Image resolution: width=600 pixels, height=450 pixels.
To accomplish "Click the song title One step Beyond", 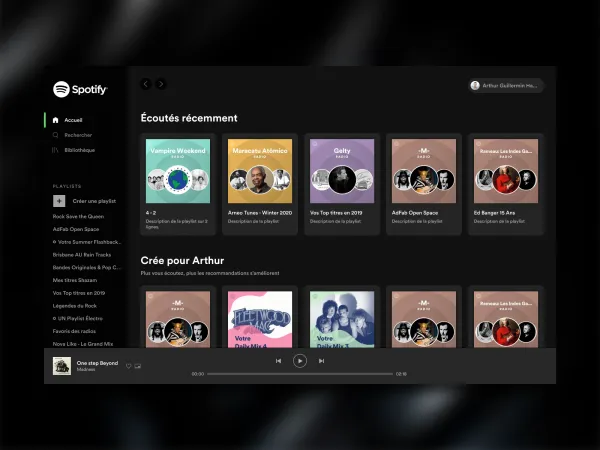I will point(97,363).
